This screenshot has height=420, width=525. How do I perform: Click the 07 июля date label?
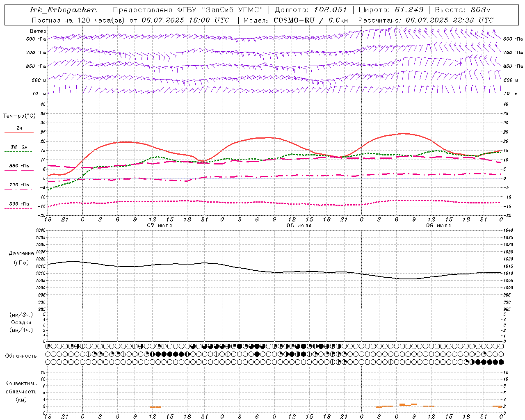click(x=160, y=226)
